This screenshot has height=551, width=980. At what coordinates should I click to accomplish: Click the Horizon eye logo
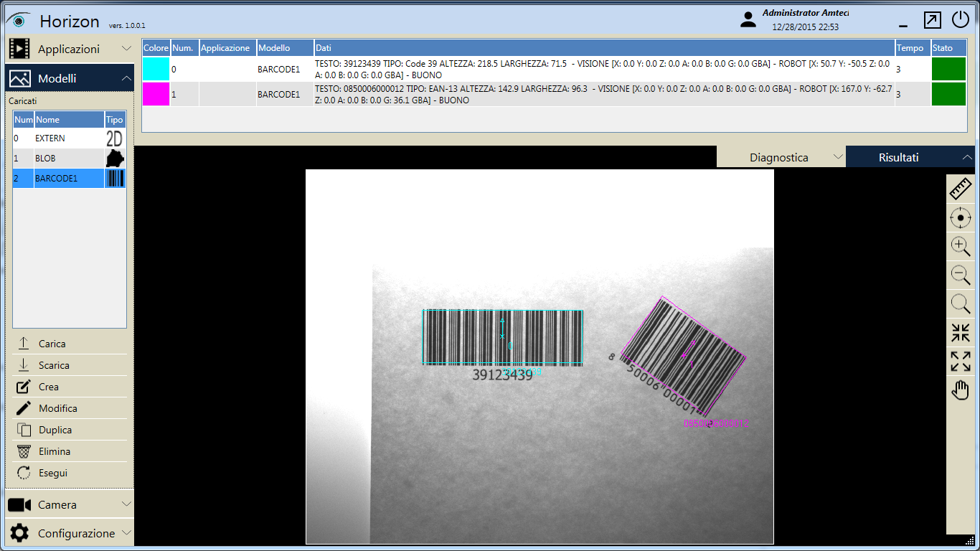tap(17, 20)
